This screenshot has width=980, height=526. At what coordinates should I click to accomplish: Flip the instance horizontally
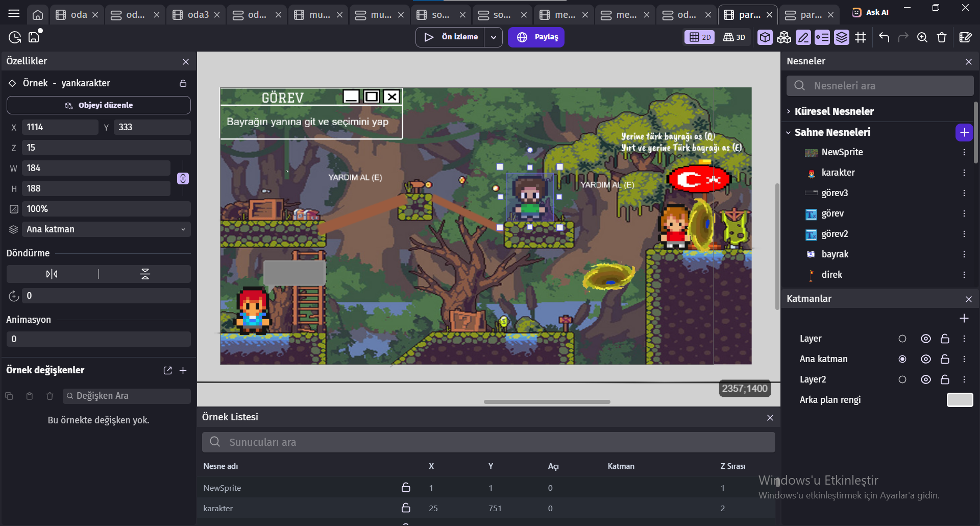pos(52,274)
